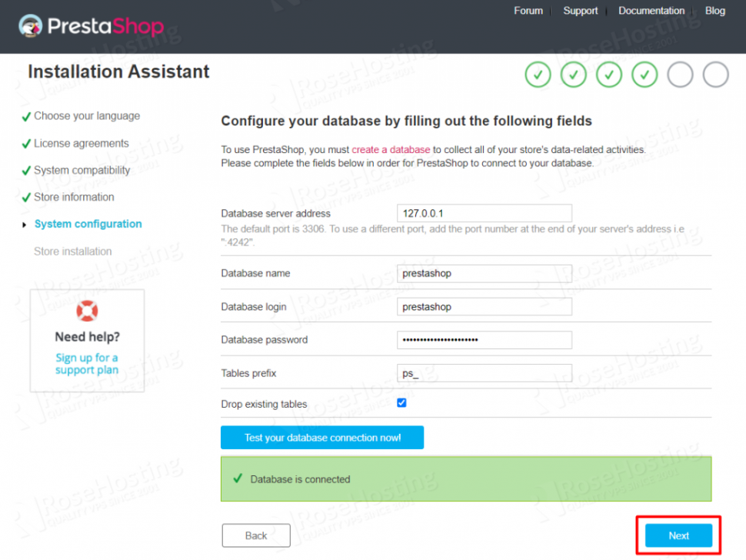The width and height of the screenshot is (746, 560).
Task: Select Store installation step
Action: coord(73,252)
